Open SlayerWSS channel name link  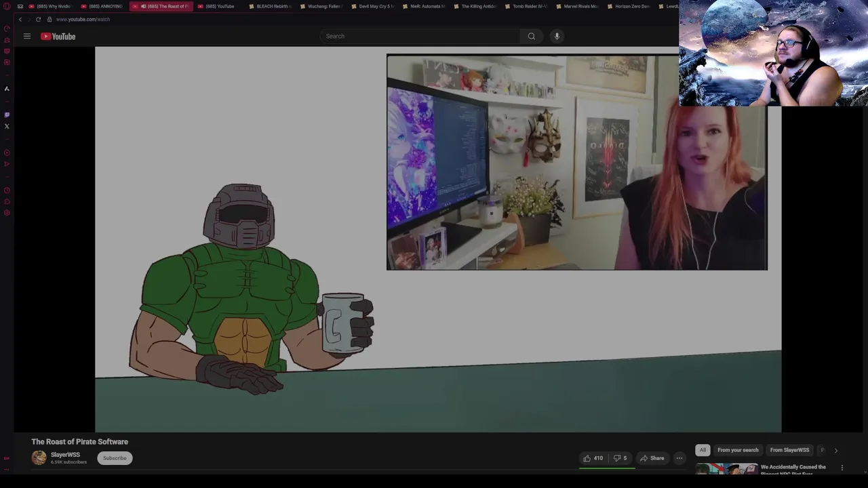[65, 455]
